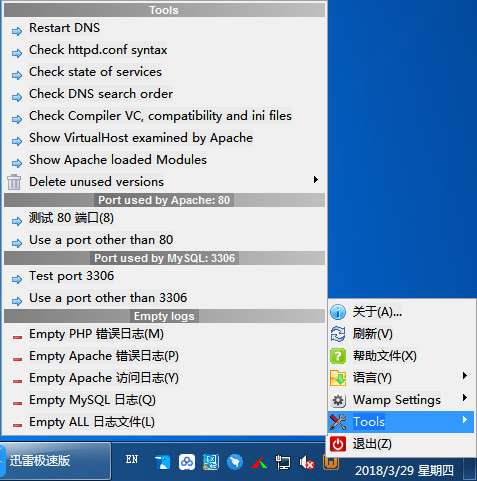Expand the Delete unused versions submenu arrow

pos(315,180)
